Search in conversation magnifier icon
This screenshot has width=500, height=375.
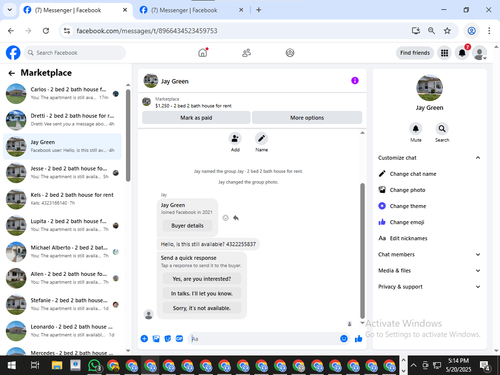[x=442, y=129]
